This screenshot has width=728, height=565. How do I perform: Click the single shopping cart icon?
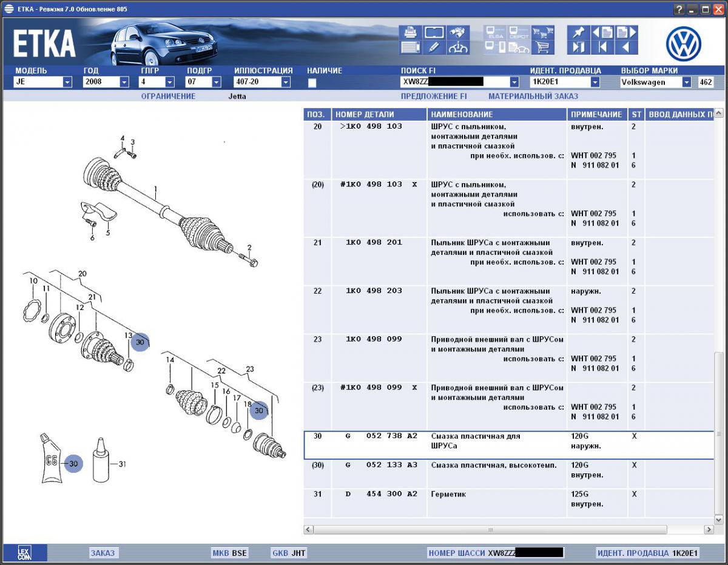click(x=543, y=47)
